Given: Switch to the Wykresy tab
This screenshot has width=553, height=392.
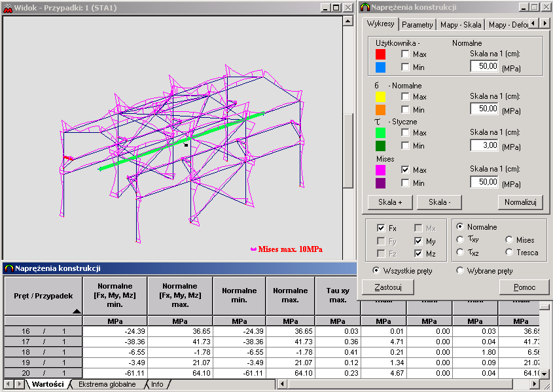Looking at the screenshot, I should pos(380,24).
